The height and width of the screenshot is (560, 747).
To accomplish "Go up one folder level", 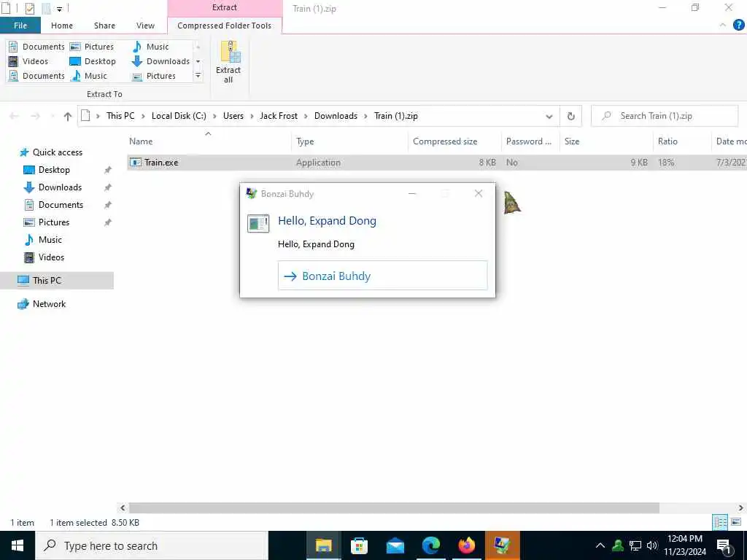I will [67, 116].
